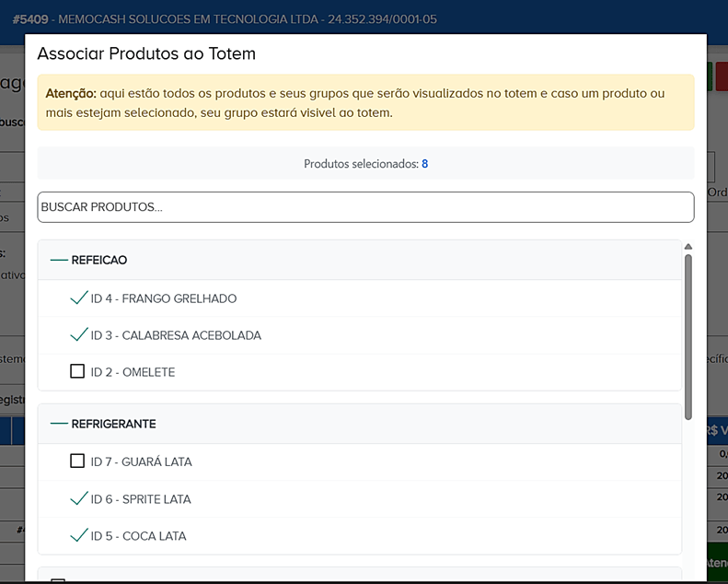Click the green button at the bottom right edge
This screenshot has height=584, width=728.
pos(717,562)
